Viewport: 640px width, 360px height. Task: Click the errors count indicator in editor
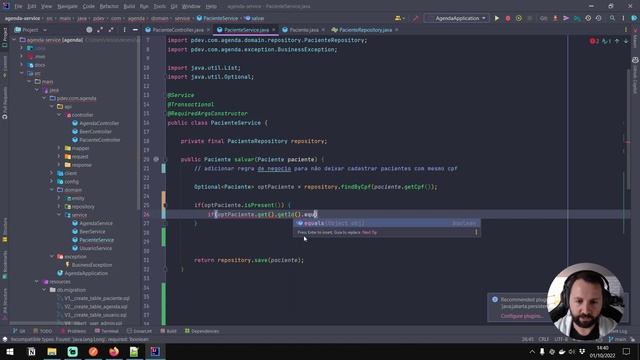(594, 41)
